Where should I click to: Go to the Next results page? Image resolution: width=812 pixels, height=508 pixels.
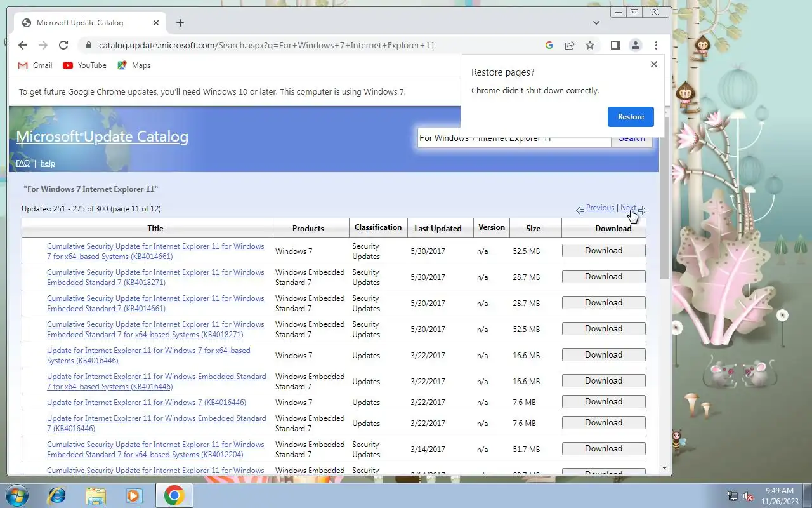(x=628, y=208)
